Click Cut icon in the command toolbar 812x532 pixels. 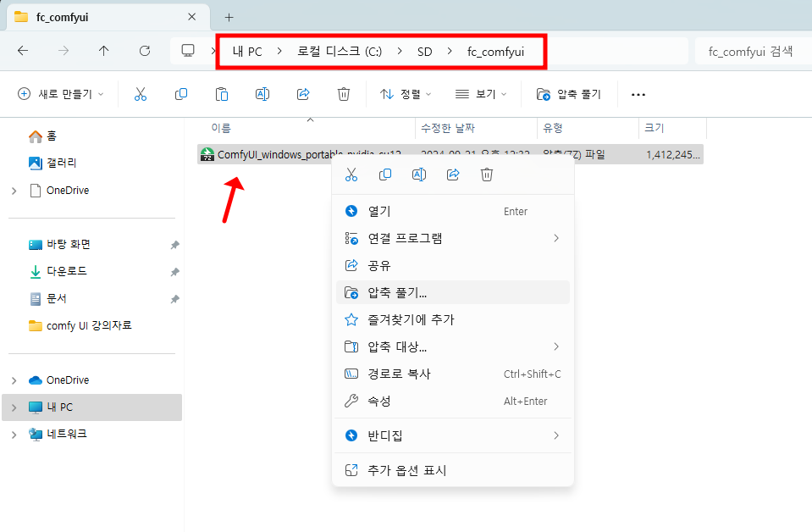click(141, 94)
